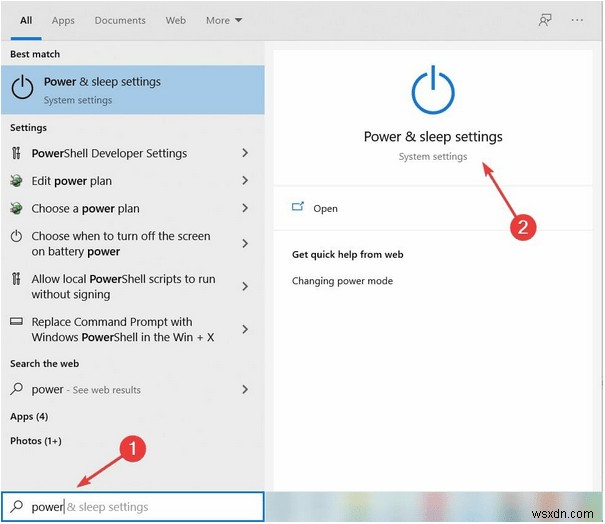Open the three-dots options menu
This screenshot has height=524, width=605.
click(577, 20)
